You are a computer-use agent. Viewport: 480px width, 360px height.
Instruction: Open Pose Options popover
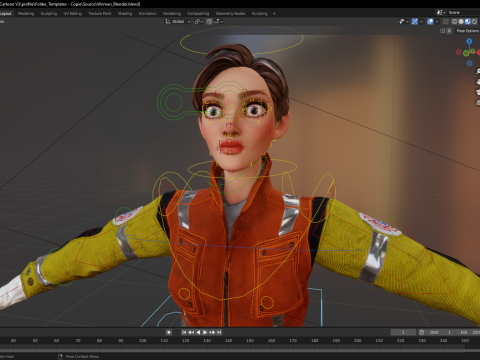(x=467, y=31)
